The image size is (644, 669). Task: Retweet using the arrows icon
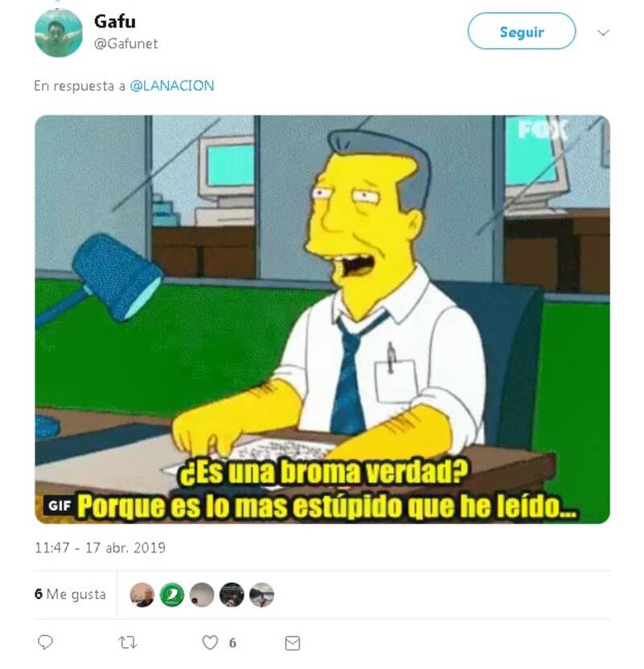click(x=127, y=642)
